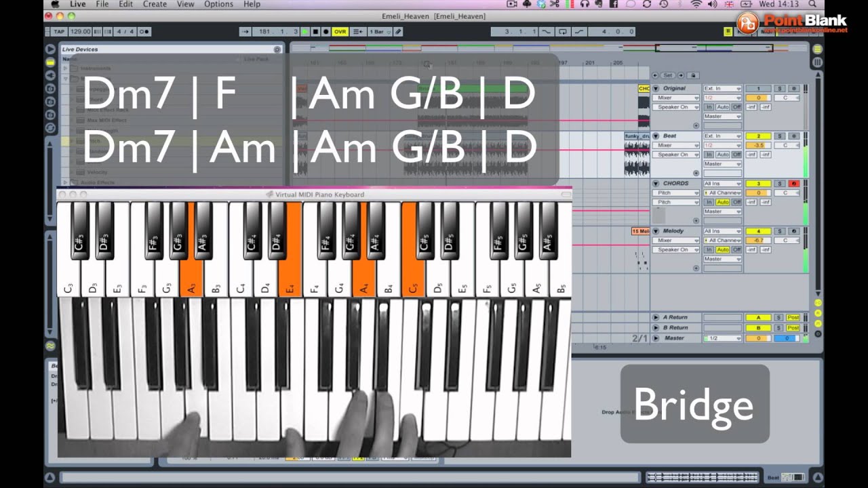Toggle the yellow Key Map mode button
Screen dimensions: 868x488
728,31
